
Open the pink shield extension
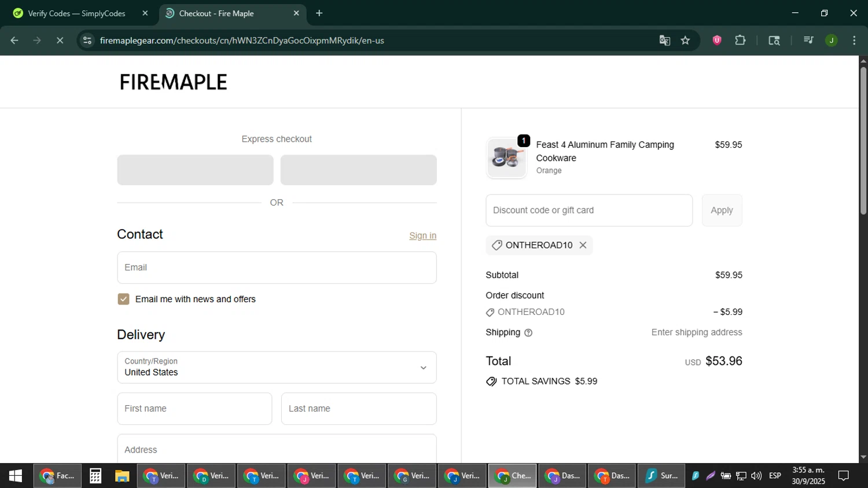[x=717, y=41]
